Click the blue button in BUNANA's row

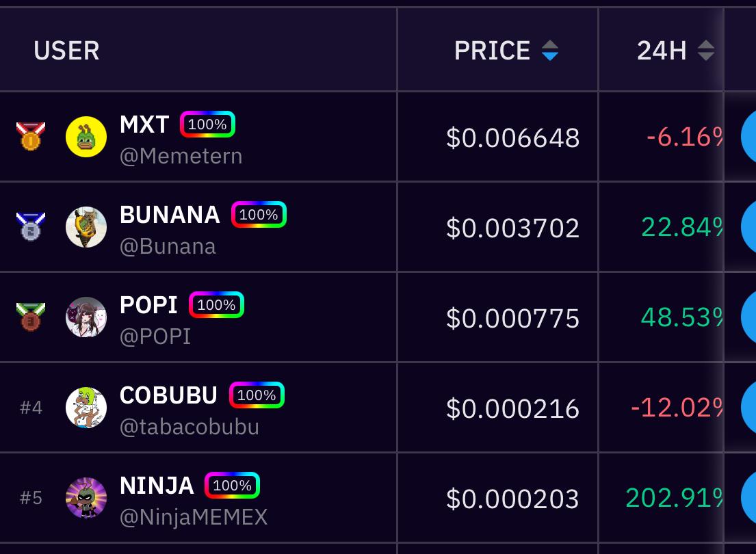tap(748, 227)
